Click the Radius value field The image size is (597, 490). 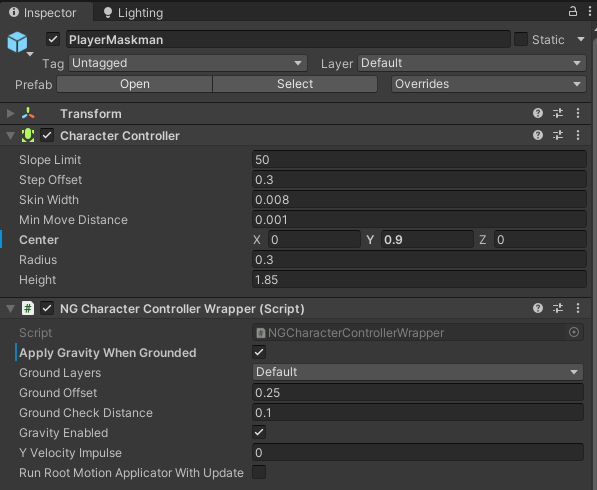tap(419, 260)
